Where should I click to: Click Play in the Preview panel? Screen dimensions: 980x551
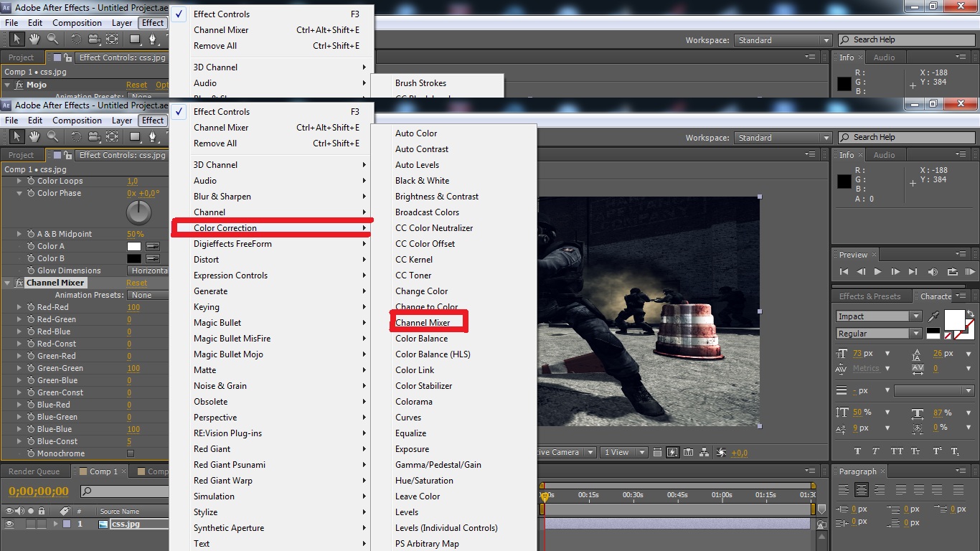(x=877, y=272)
